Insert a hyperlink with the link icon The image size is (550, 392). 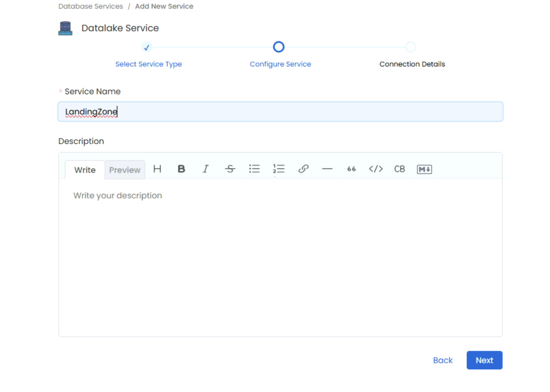click(303, 169)
